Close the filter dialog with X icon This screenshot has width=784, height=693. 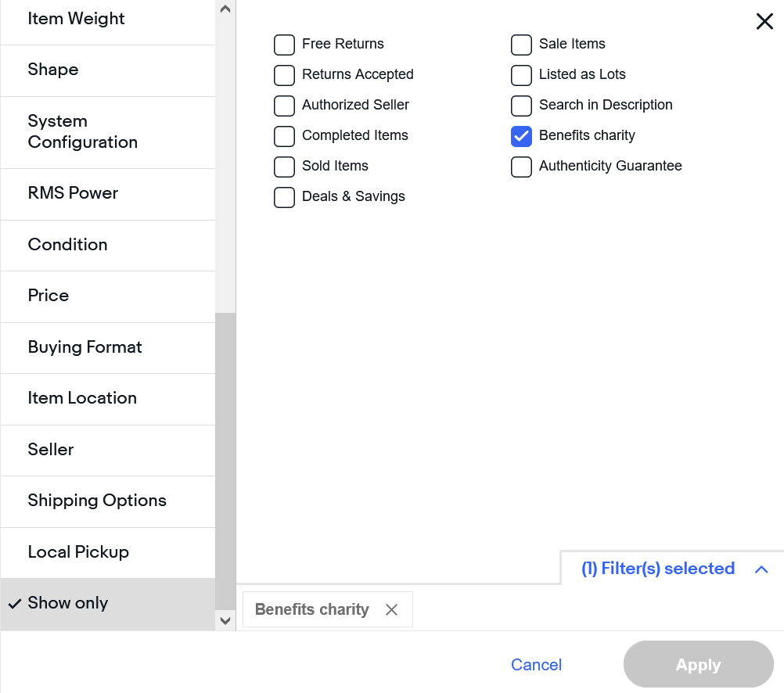tap(764, 22)
